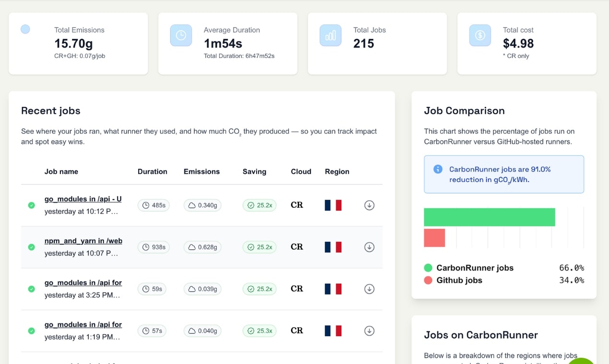Open the go_modules job run at 3:25 PM
Viewport: 609px width, 364px height.
click(x=83, y=283)
